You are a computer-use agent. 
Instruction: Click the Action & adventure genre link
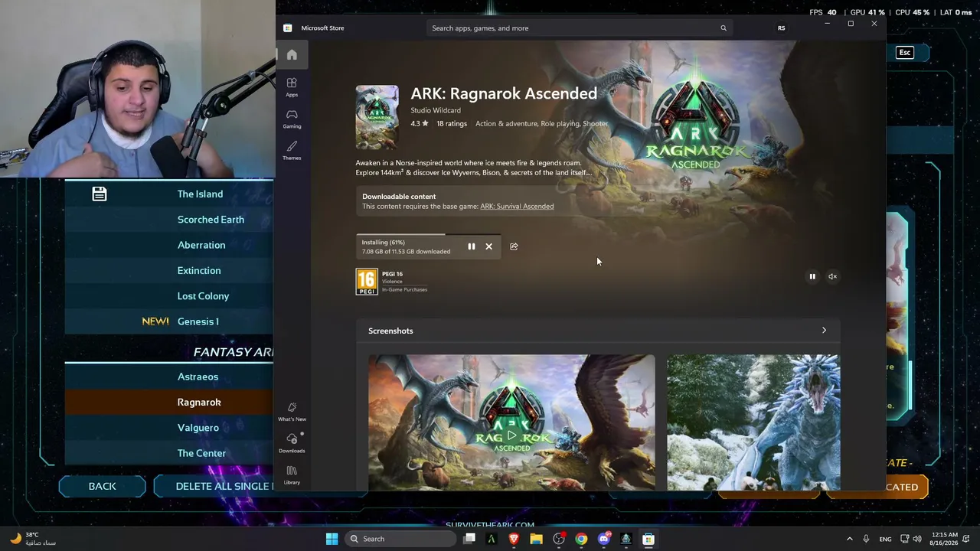506,124
